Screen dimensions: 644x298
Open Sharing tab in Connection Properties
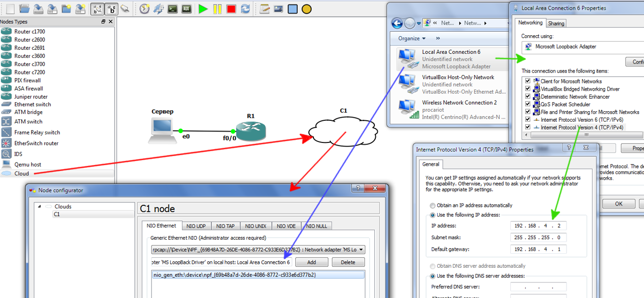556,23
